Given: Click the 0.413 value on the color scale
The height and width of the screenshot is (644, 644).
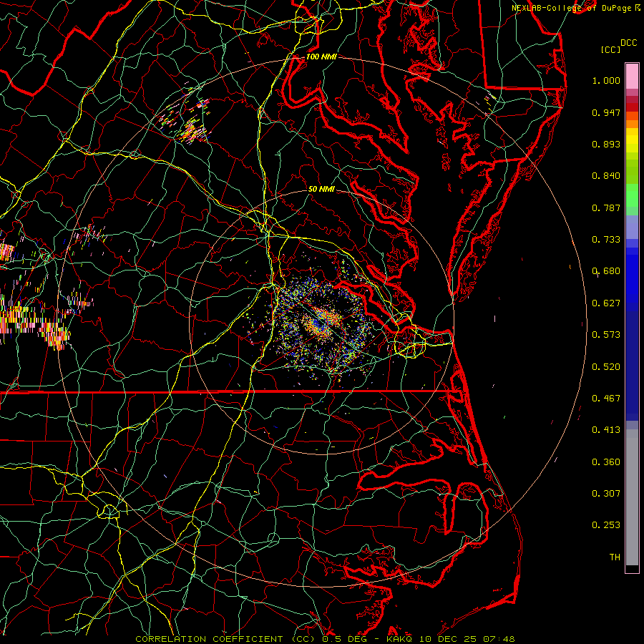Looking at the screenshot, I should 606,430.
